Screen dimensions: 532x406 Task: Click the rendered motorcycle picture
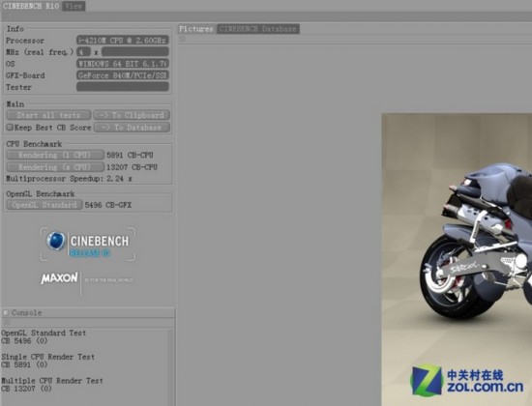pyautogui.click(x=457, y=259)
